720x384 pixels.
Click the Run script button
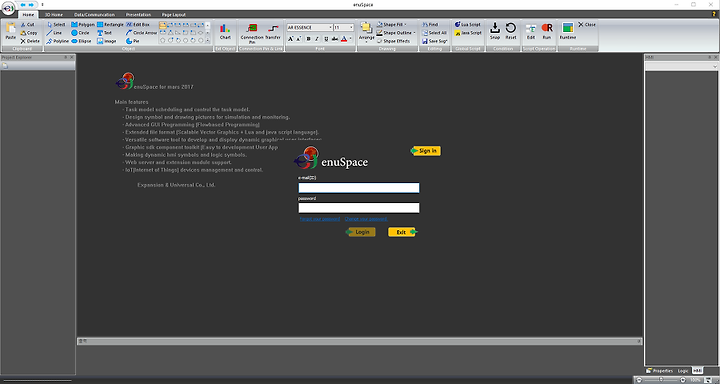(547, 31)
